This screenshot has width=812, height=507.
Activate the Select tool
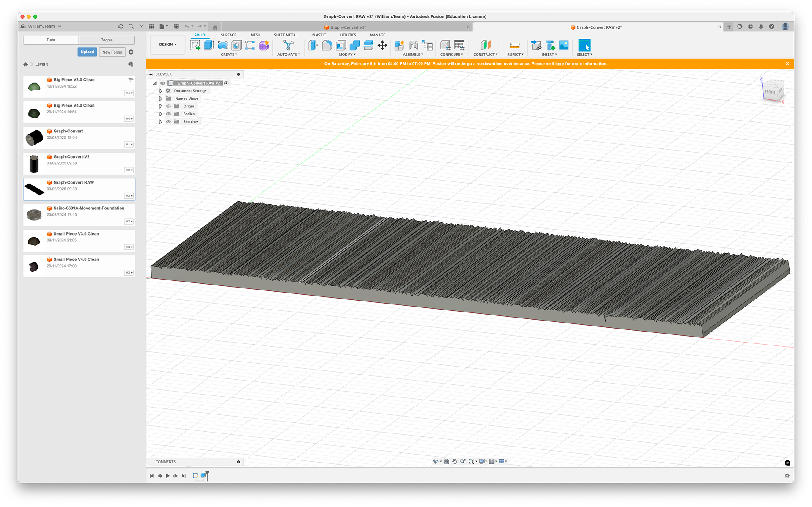click(x=584, y=45)
